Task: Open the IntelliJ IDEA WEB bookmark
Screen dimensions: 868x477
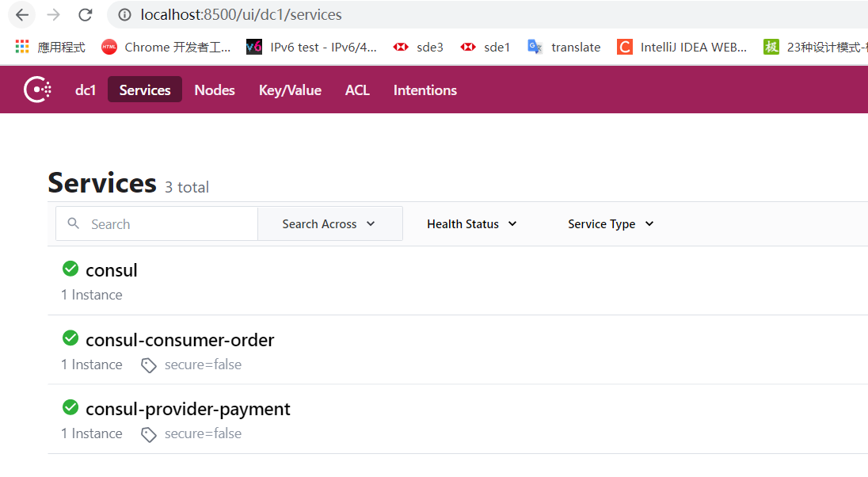Action: pos(682,47)
